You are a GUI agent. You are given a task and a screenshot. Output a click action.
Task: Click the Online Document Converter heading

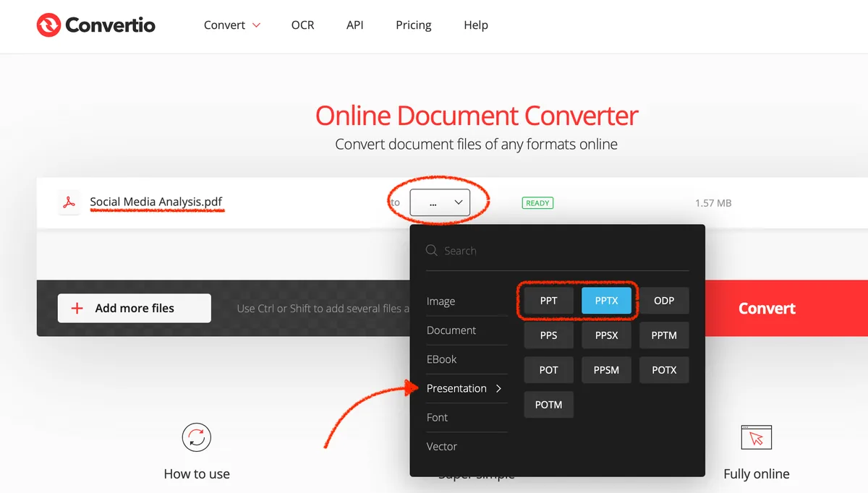[477, 116]
